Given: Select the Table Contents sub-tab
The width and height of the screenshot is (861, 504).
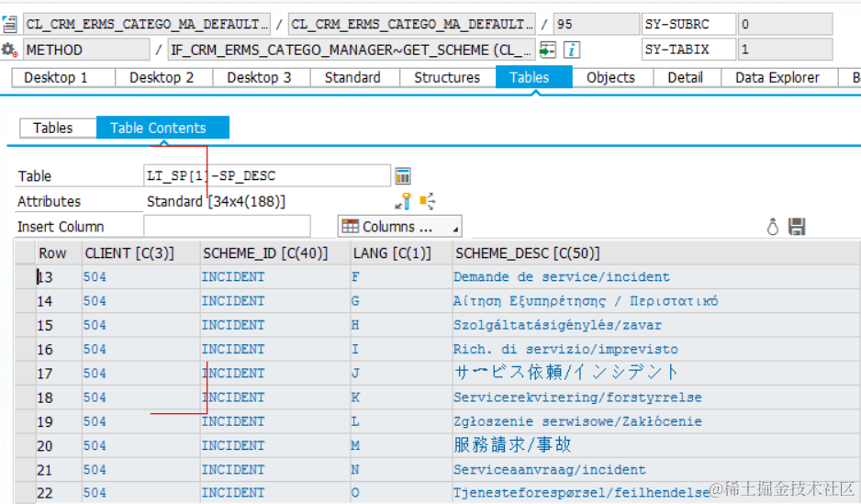Looking at the screenshot, I should [162, 128].
